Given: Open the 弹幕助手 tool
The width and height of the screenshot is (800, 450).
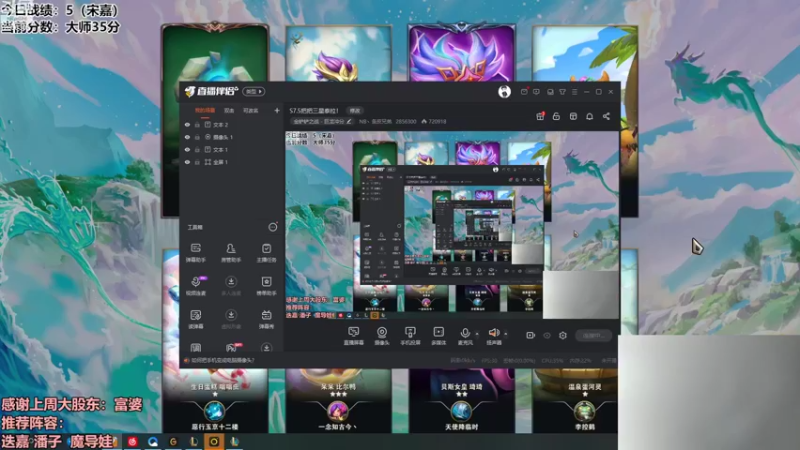Looking at the screenshot, I should [x=195, y=253].
